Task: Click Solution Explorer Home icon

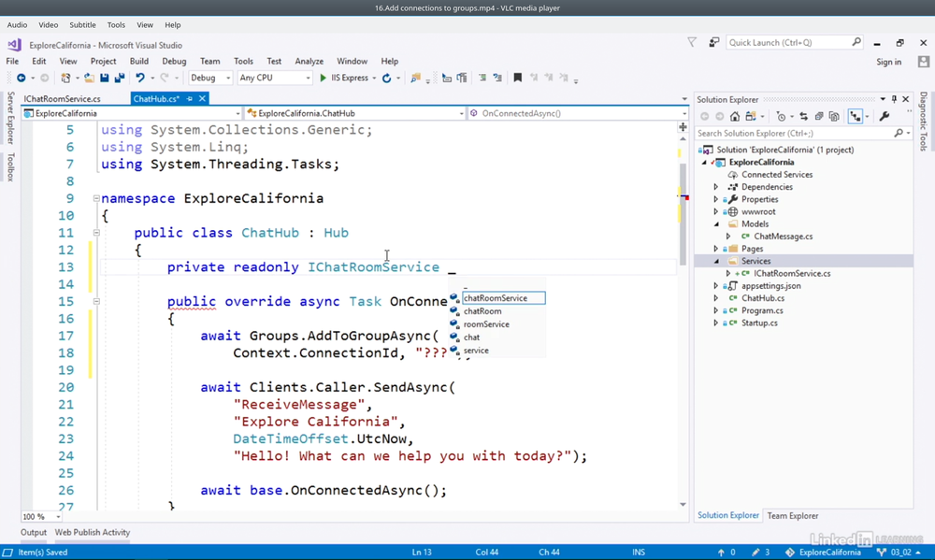Action: click(x=735, y=116)
